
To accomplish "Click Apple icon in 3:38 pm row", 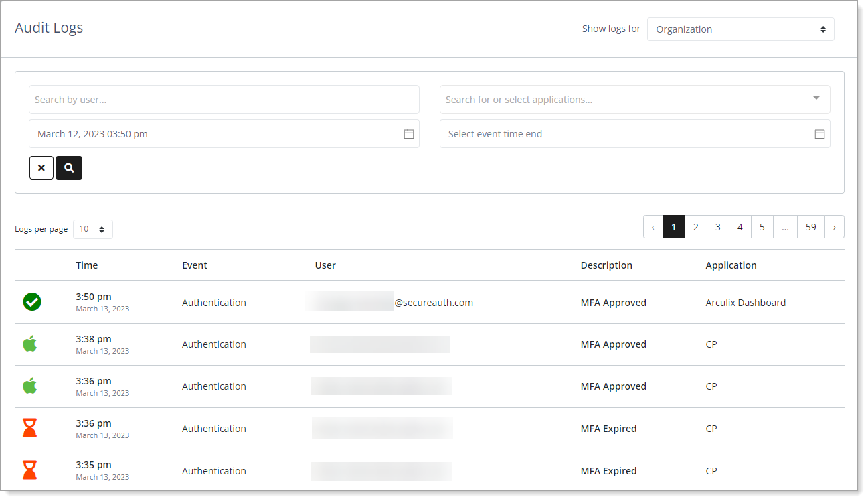I will click(x=29, y=344).
